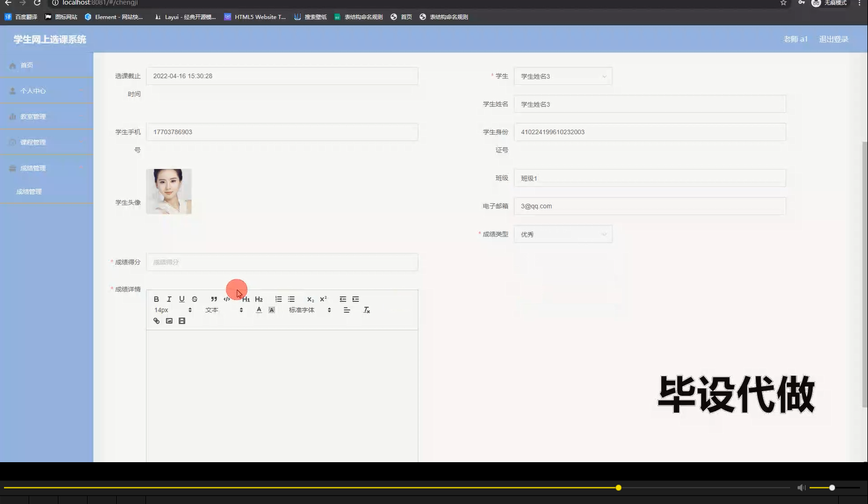The height and width of the screenshot is (504, 868).
Task: Click the 首页 home item in sidebar
Action: 26,65
